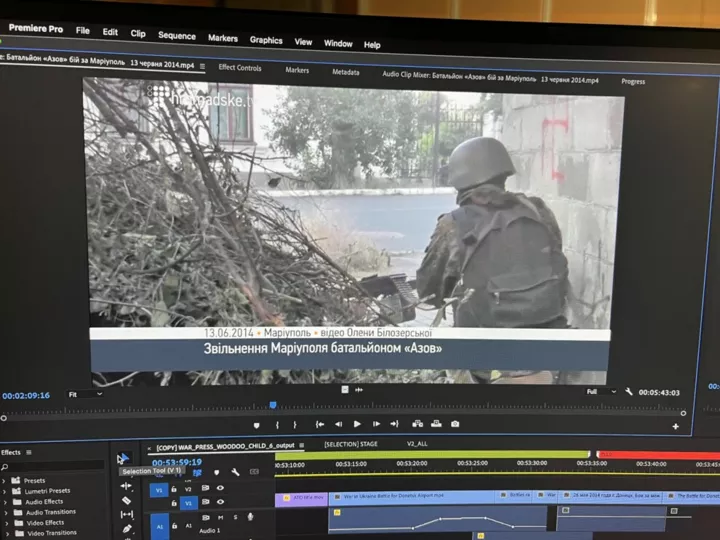Image resolution: width=720 pixels, height=540 pixels.
Task: Open the Sequence menu
Action: click(x=177, y=36)
